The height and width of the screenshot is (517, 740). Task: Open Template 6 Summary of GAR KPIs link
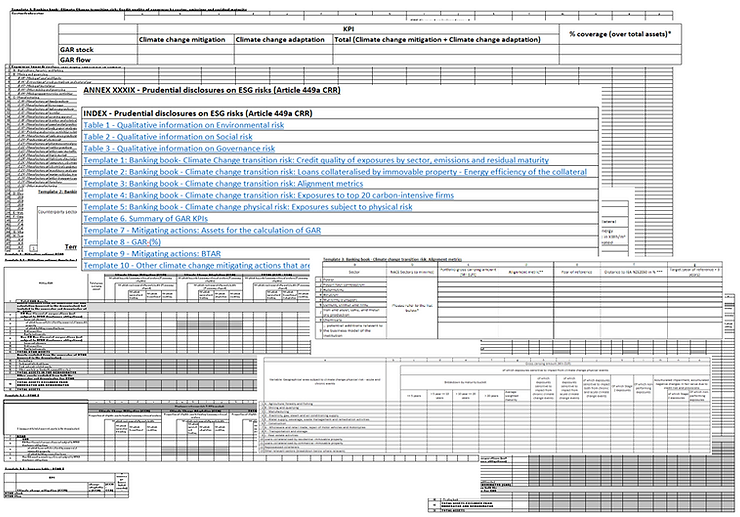(x=145, y=219)
